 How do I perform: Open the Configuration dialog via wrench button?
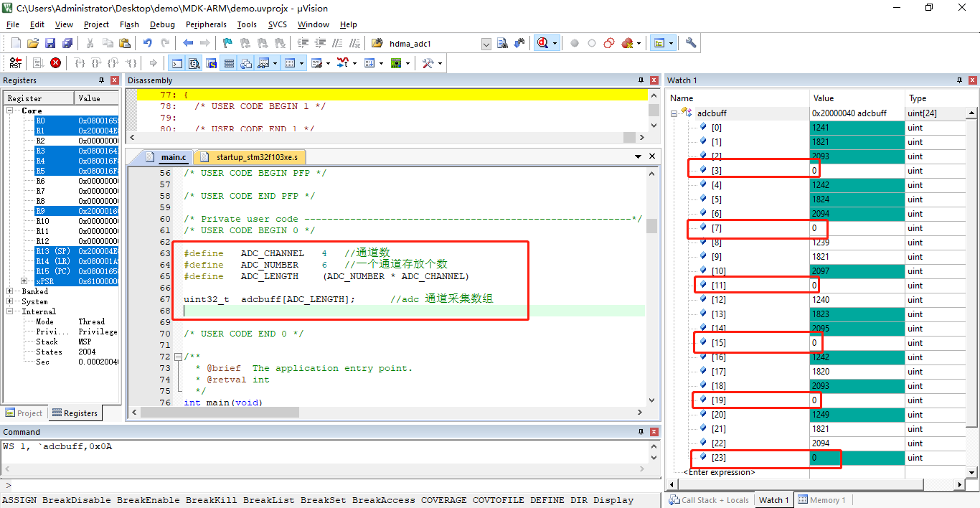pos(690,42)
